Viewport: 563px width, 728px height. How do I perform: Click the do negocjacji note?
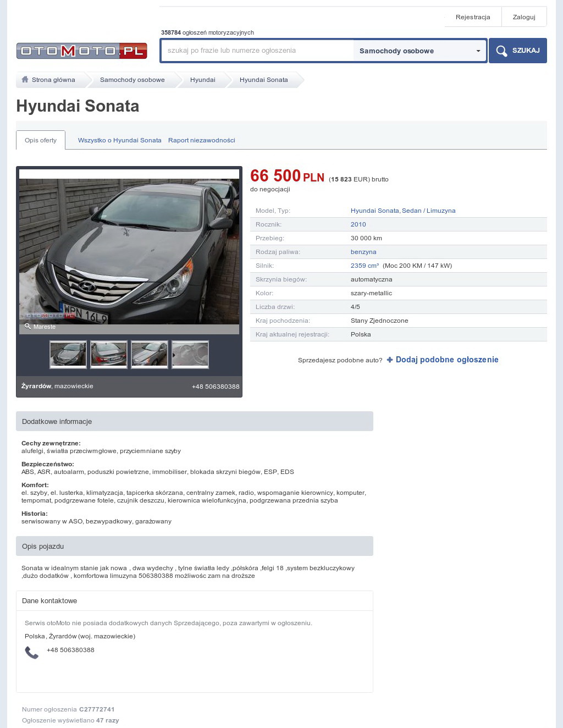pyautogui.click(x=270, y=189)
